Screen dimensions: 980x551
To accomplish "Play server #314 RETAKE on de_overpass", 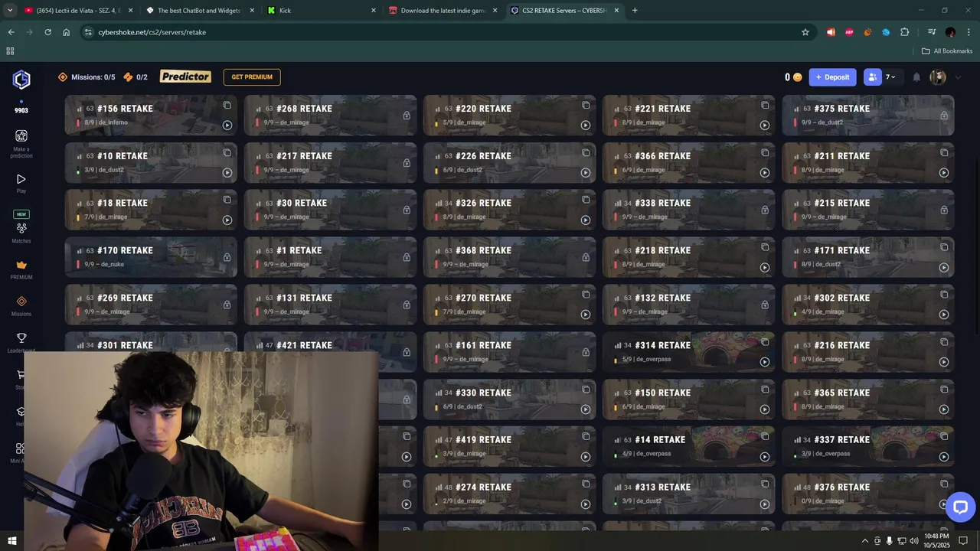I will tap(765, 362).
